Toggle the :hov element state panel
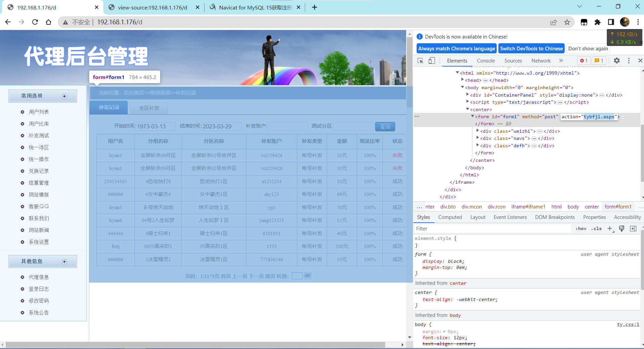The height and width of the screenshot is (349, 644). pyautogui.click(x=581, y=229)
